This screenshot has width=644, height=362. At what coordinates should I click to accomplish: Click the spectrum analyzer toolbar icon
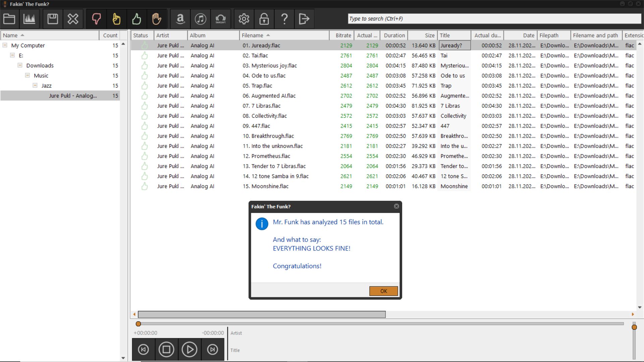click(x=29, y=19)
